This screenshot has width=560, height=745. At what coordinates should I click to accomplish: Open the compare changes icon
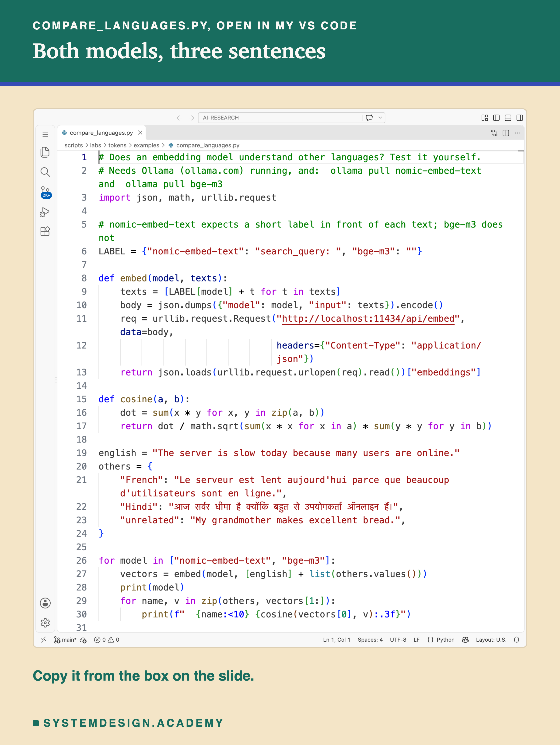point(494,133)
